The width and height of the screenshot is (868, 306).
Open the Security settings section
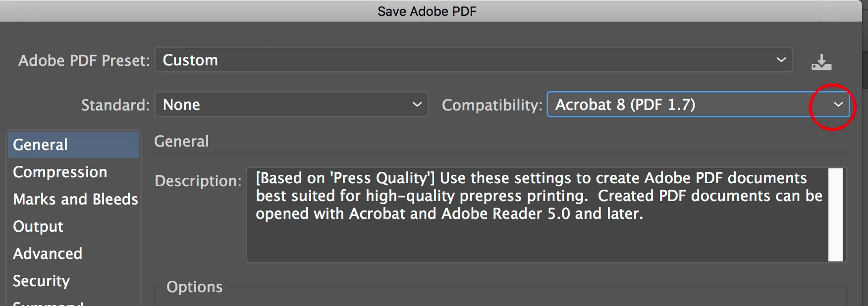[41, 281]
